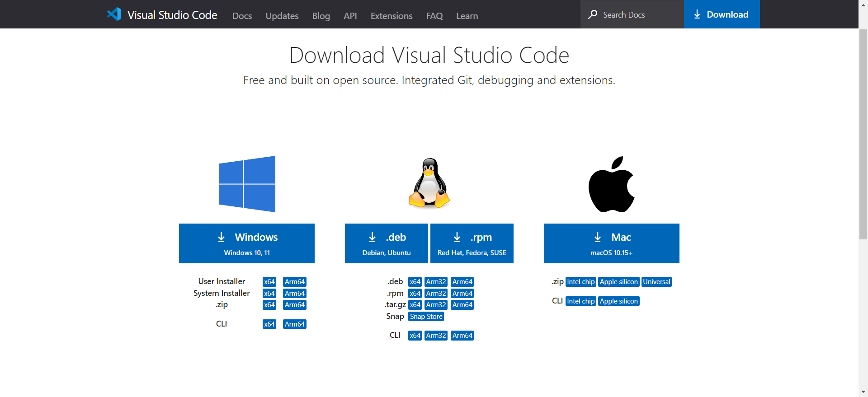The width and height of the screenshot is (868, 397).
Task: Select Windows .zip x64 download
Action: point(269,305)
